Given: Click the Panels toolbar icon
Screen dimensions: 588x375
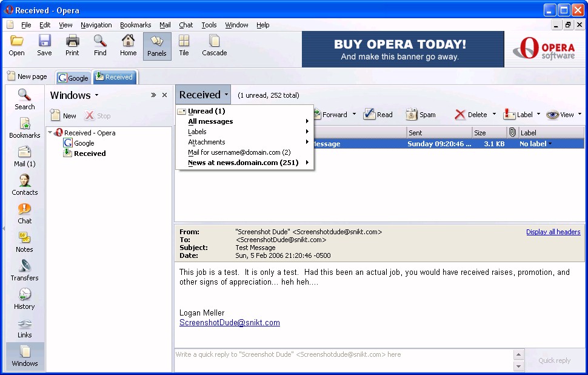Looking at the screenshot, I should (157, 46).
